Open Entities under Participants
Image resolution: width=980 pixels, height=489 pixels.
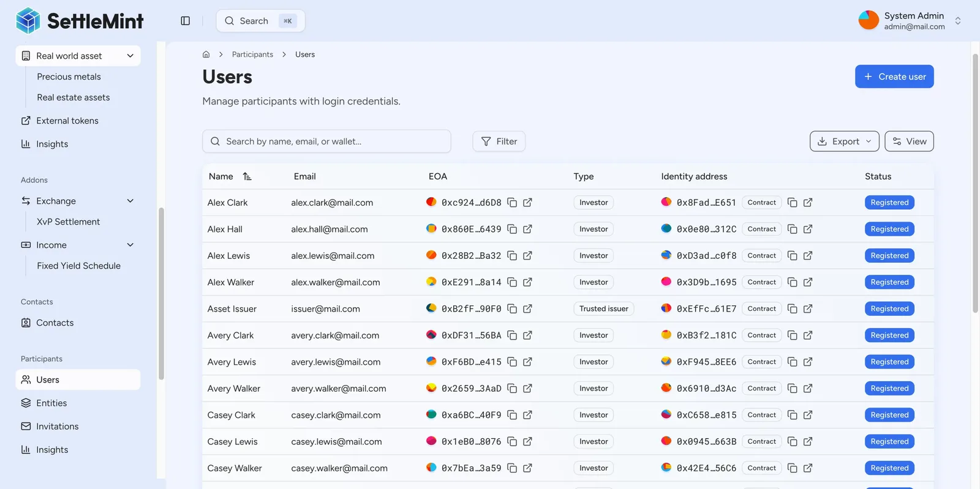(51, 403)
